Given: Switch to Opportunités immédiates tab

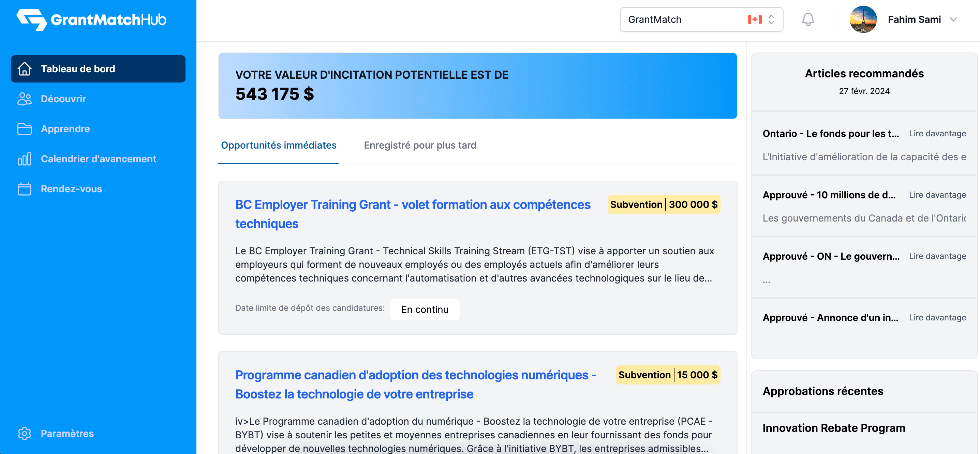Looking at the screenshot, I should [x=279, y=145].
